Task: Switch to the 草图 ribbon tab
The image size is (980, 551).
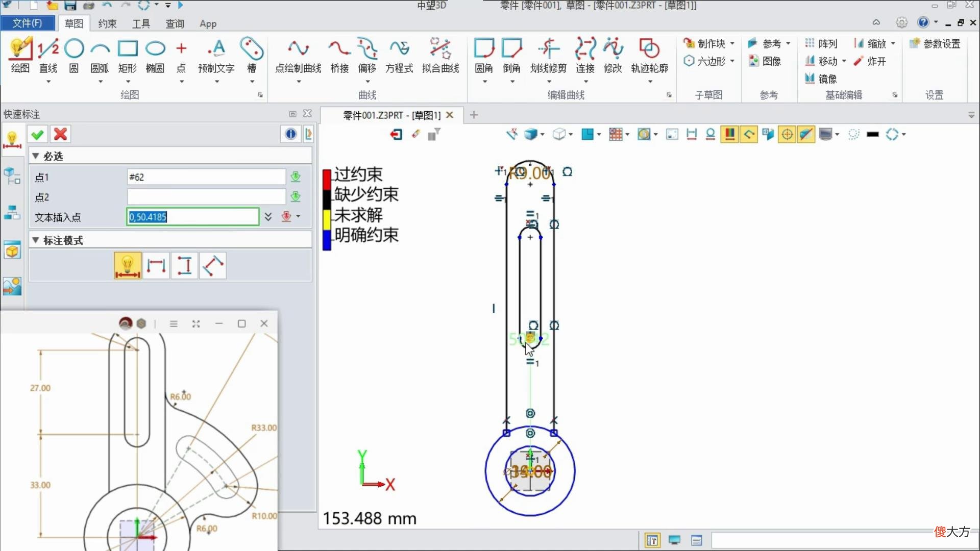Action: coord(73,23)
